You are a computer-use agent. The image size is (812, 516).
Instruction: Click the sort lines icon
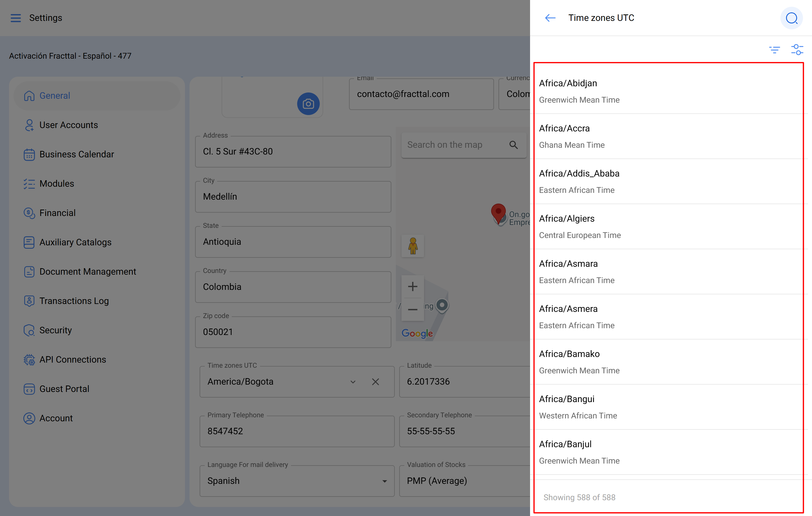pyautogui.click(x=774, y=50)
